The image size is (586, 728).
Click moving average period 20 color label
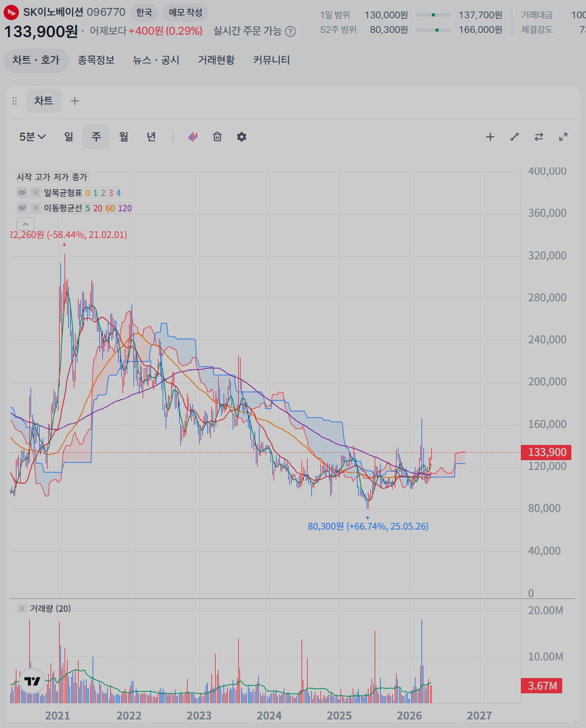(x=97, y=208)
